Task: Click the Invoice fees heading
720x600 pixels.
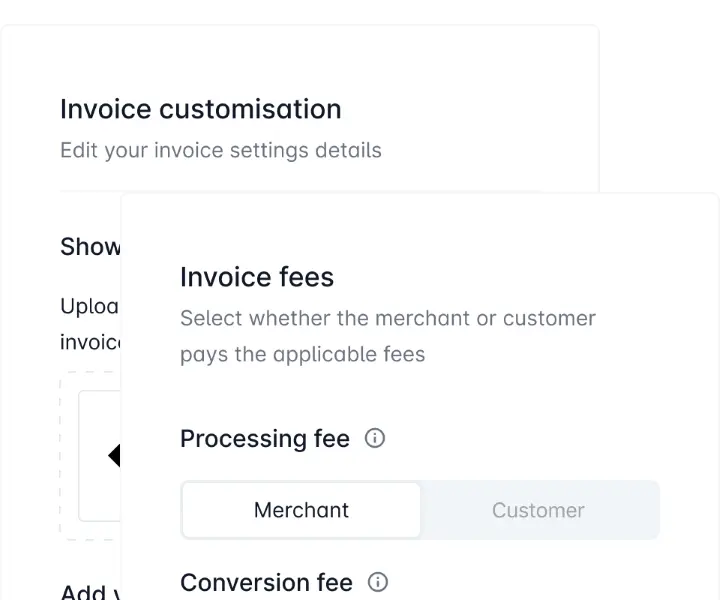Action: click(x=257, y=277)
